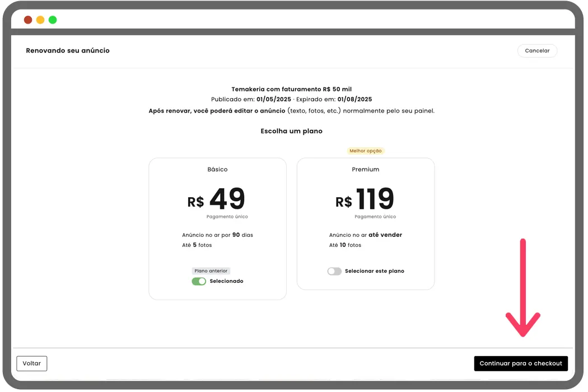Image resolution: width=588 pixels, height=392 pixels.
Task: Go back with the Voltar button
Action: tap(32, 363)
